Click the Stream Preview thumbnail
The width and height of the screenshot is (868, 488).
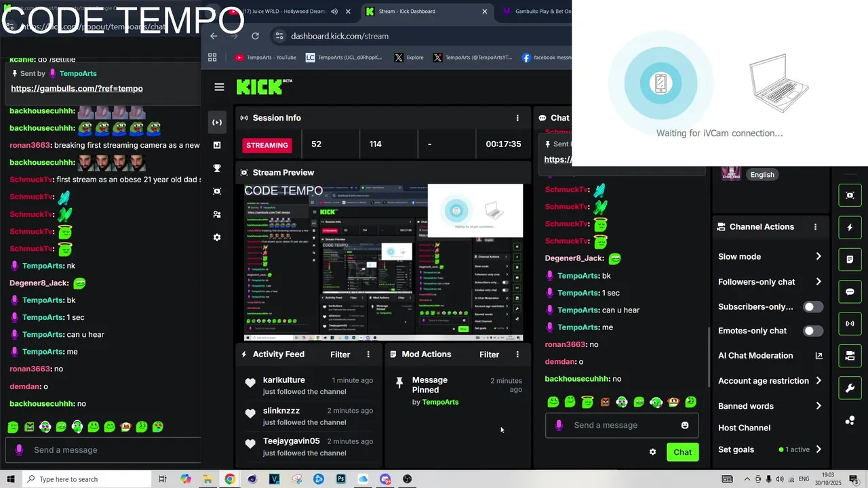383,262
